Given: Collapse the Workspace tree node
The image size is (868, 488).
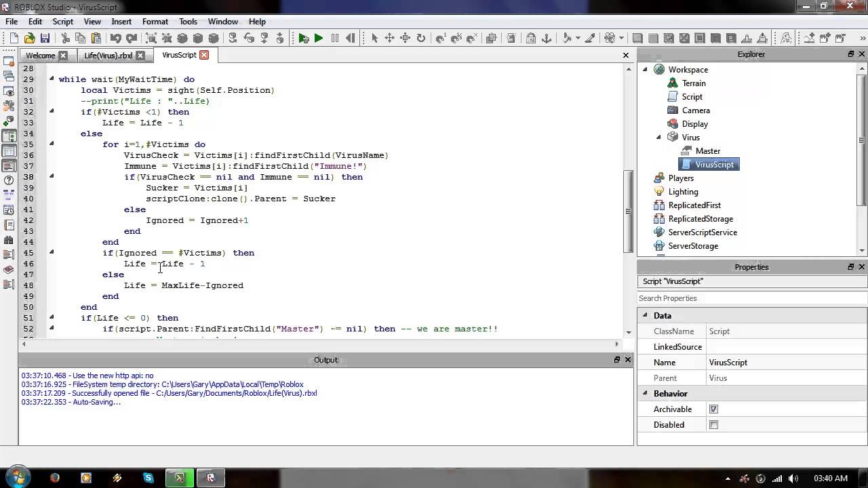Looking at the screenshot, I should (x=645, y=69).
